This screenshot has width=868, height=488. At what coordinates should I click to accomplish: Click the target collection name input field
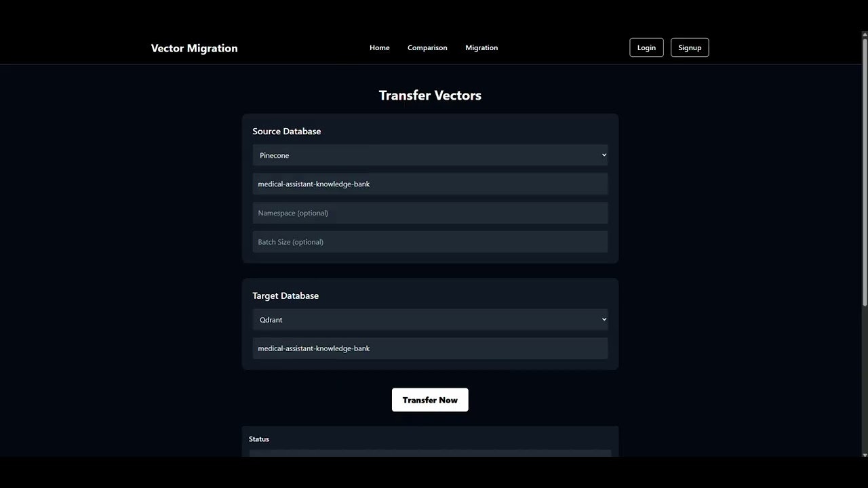click(430, 348)
